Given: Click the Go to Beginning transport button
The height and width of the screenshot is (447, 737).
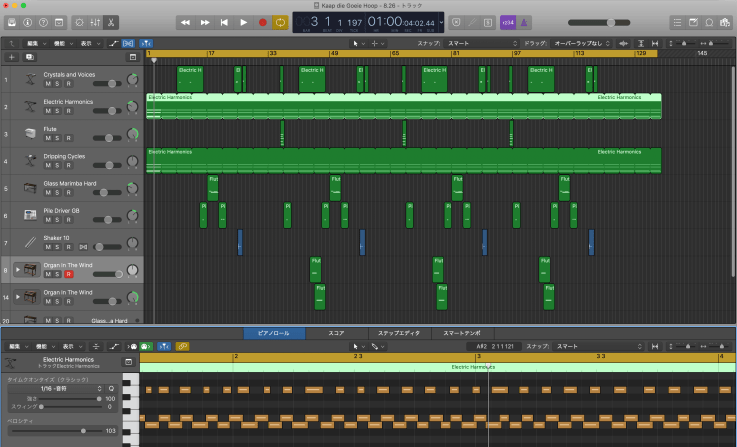Looking at the screenshot, I should pyautogui.click(x=224, y=21).
